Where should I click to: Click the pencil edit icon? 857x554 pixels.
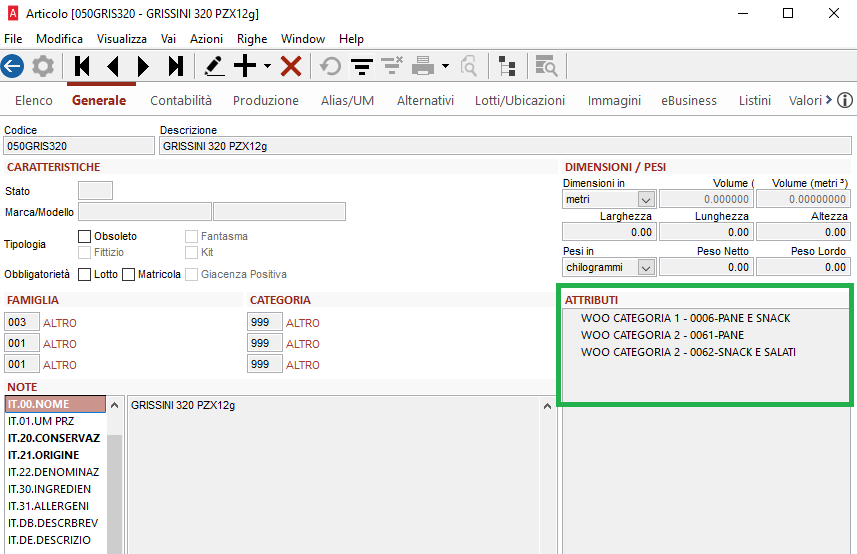[x=214, y=66]
